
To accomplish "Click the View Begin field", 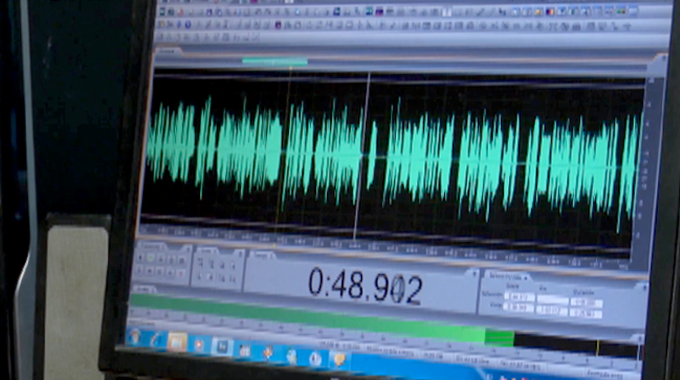I will [x=518, y=307].
